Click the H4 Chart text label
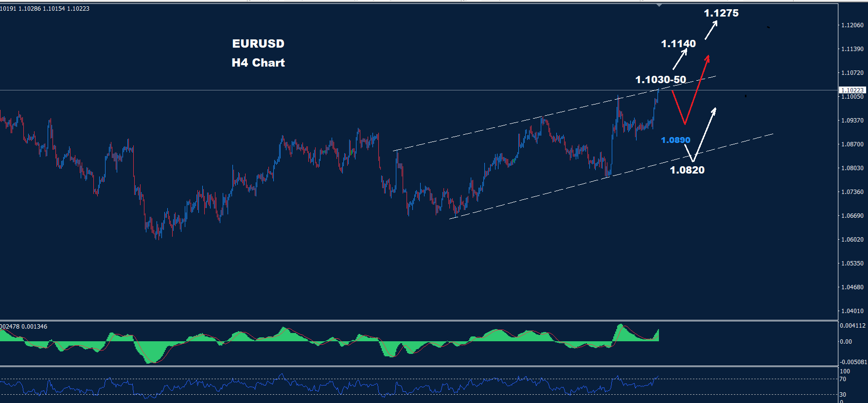This screenshot has height=403, width=868. [x=258, y=63]
